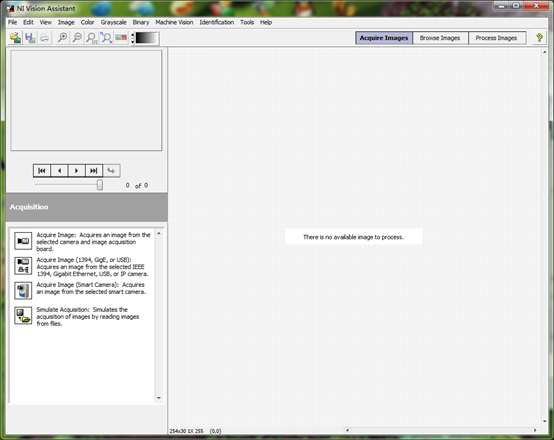Click the grayscale palette gradient swatch
Viewport: 554px width, 440px height.
point(146,38)
